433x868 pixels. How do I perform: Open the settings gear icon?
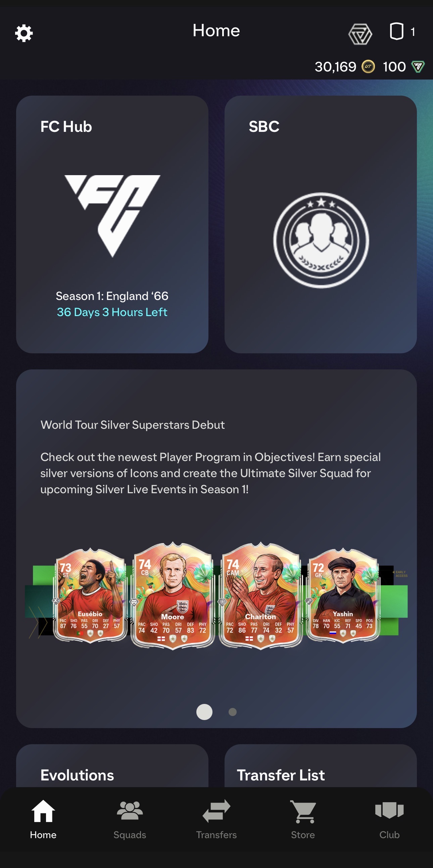pos(24,33)
